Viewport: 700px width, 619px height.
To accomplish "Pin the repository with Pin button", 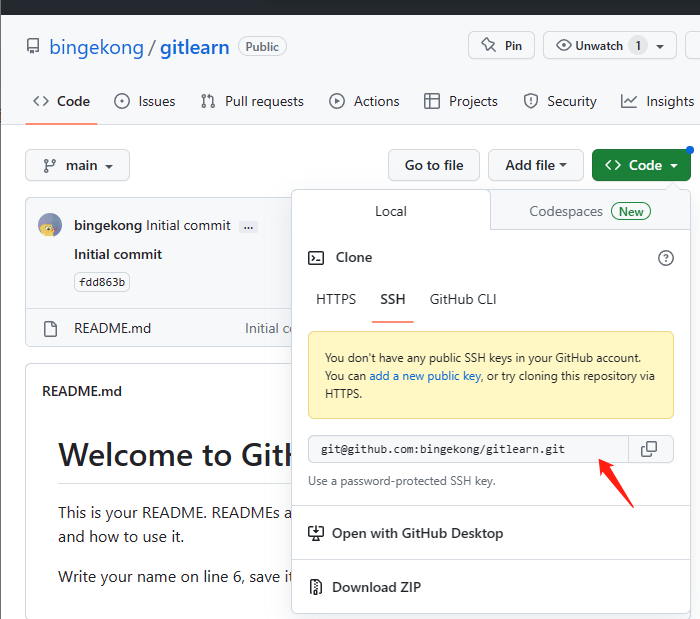I will pyautogui.click(x=501, y=46).
